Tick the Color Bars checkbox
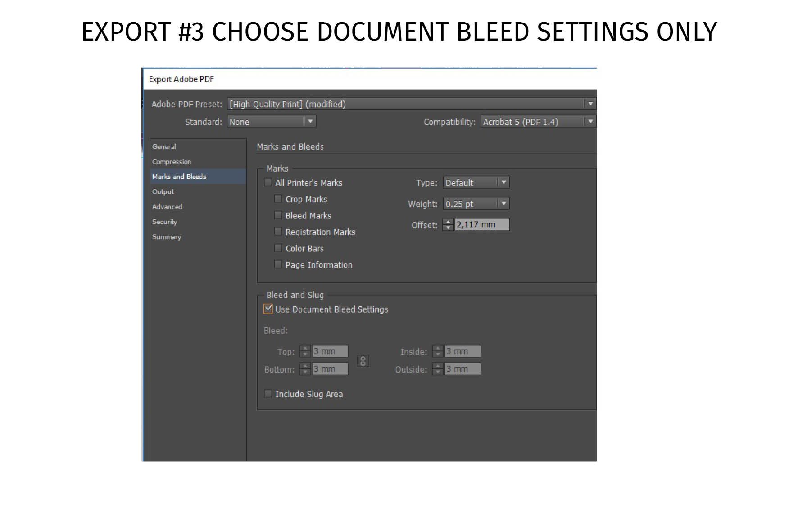Viewport: 798px width, 532px height. tap(278, 248)
